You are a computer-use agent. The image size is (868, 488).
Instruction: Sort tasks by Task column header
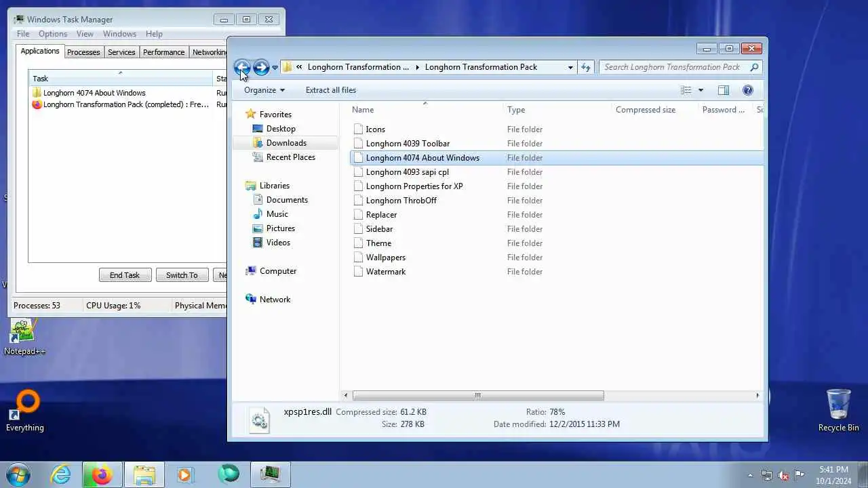coord(121,78)
